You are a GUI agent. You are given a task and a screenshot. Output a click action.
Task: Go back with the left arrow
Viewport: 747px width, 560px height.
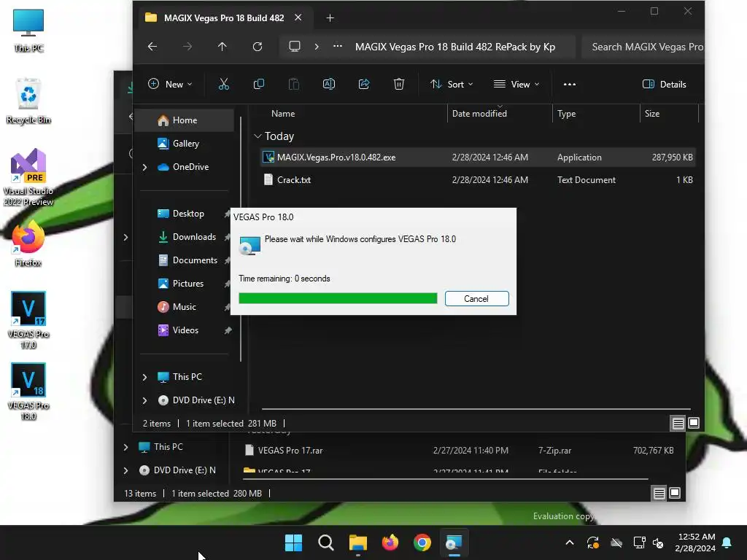point(152,47)
